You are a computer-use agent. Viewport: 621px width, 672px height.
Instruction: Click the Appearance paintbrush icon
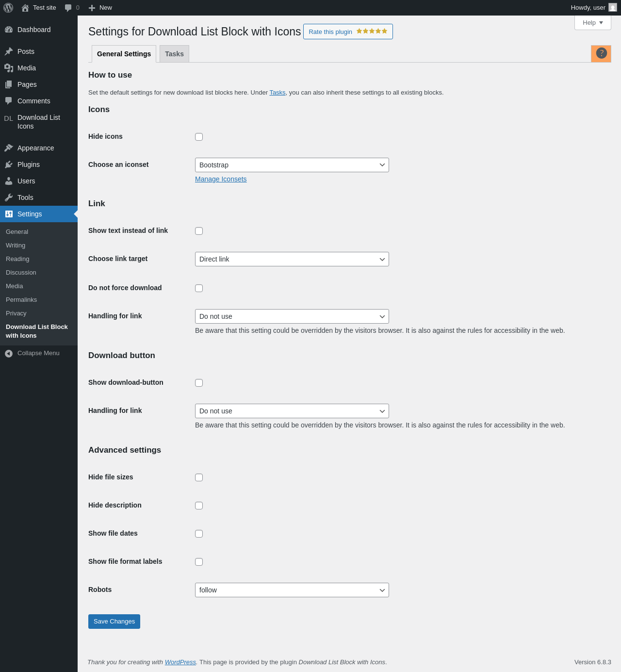coord(9,148)
